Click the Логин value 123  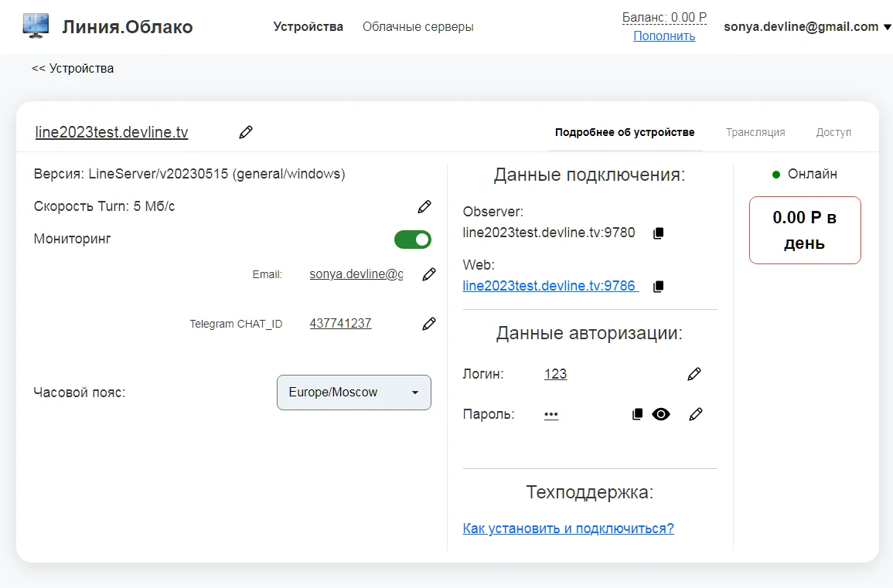tap(555, 374)
